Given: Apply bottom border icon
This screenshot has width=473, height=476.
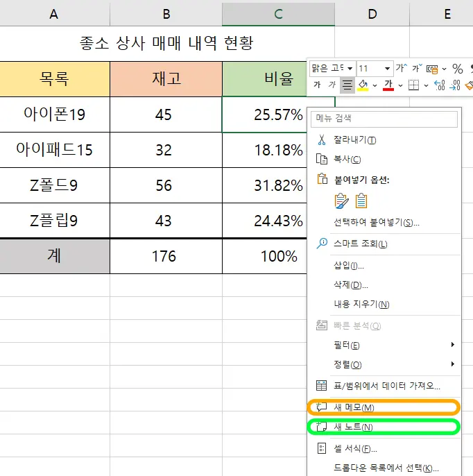Looking at the screenshot, I should (x=413, y=85).
